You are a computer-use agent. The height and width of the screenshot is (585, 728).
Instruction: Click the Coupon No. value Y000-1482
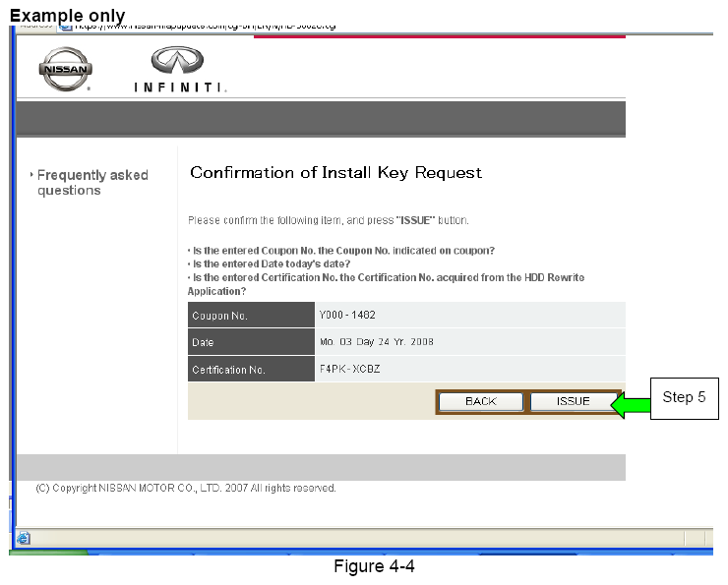click(x=346, y=315)
